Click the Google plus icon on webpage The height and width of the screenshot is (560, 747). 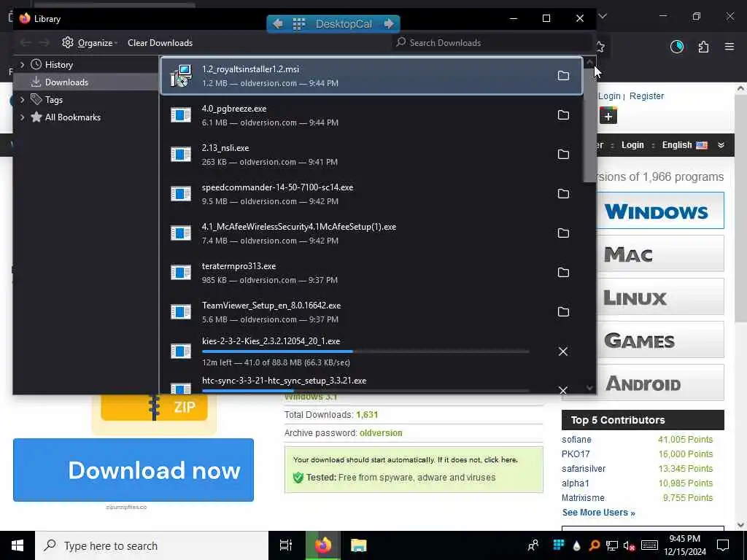tap(608, 116)
